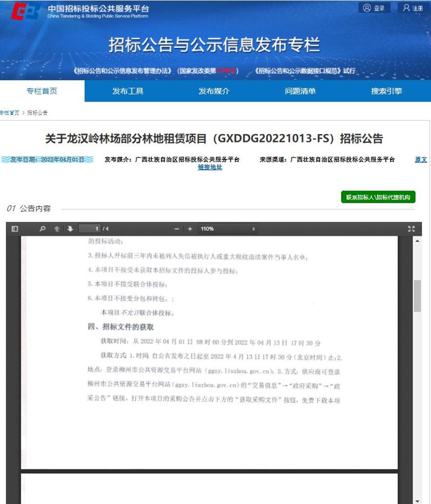The image size is (431, 504).
Task: Open the 原文 original text link
Action: point(421,160)
